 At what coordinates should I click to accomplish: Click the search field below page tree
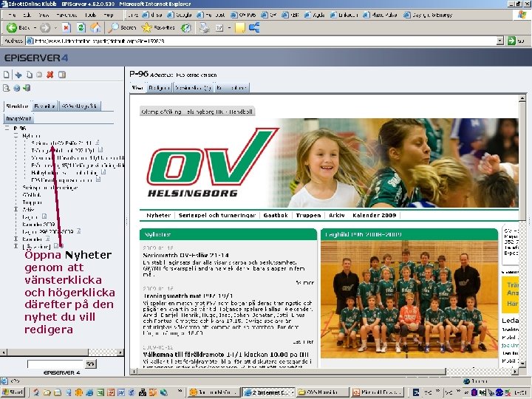[x=55, y=364]
